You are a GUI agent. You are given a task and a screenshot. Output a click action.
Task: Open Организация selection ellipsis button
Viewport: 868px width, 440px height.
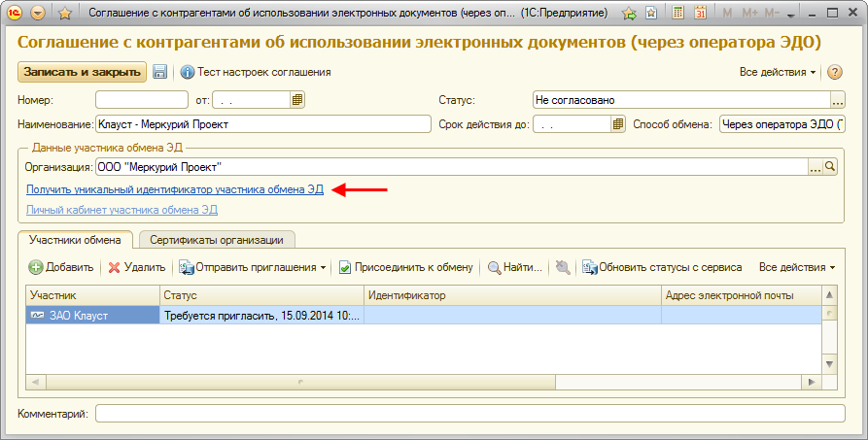click(816, 167)
